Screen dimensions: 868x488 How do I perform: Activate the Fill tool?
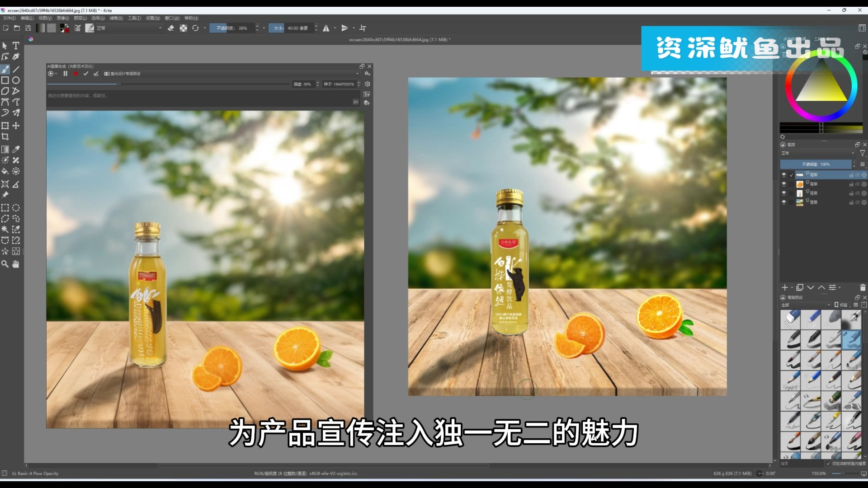5,171
